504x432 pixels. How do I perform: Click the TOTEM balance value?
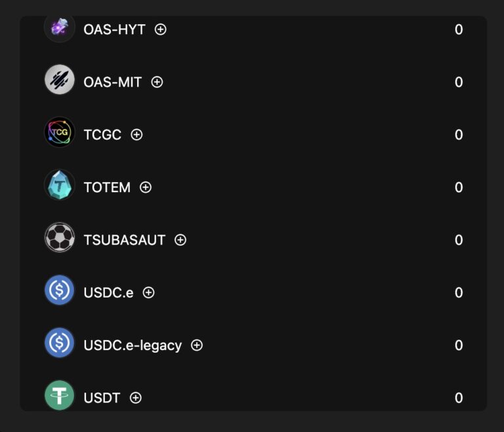point(459,187)
